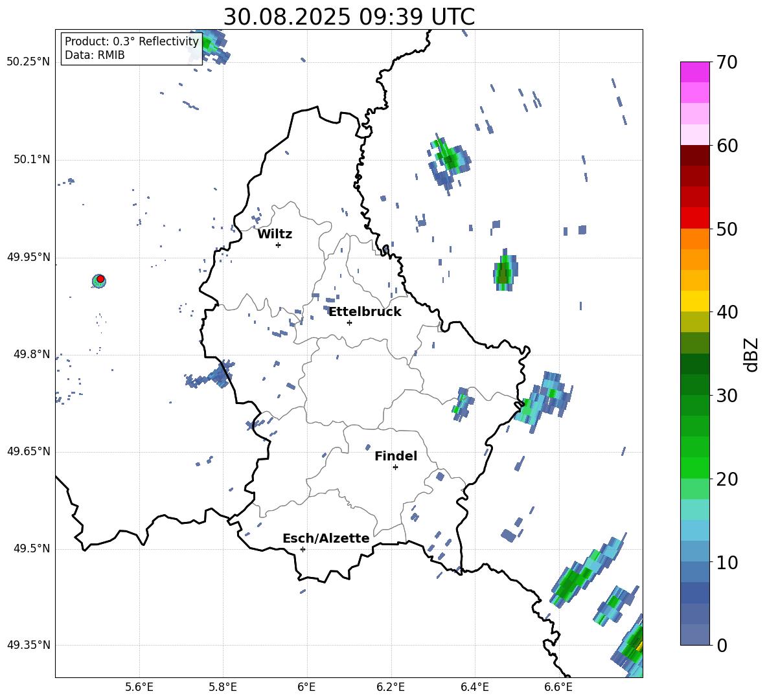Click the 5.8°E longitude label
767x700 pixels.
point(223,687)
